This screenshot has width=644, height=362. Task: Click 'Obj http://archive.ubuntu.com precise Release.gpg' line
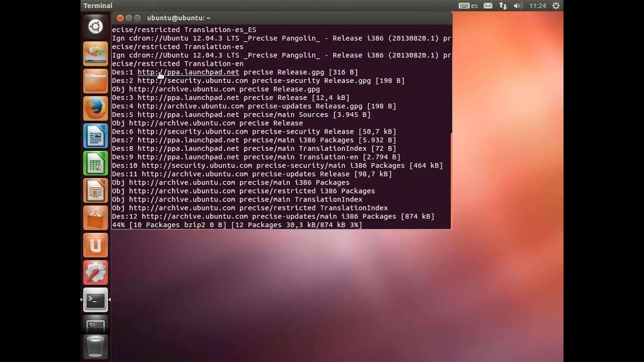coord(216,89)
